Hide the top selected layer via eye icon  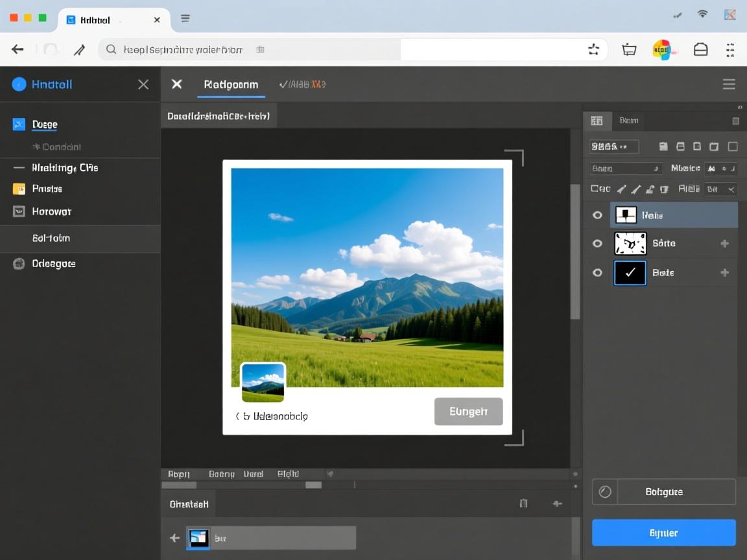[x=597, y=215]
